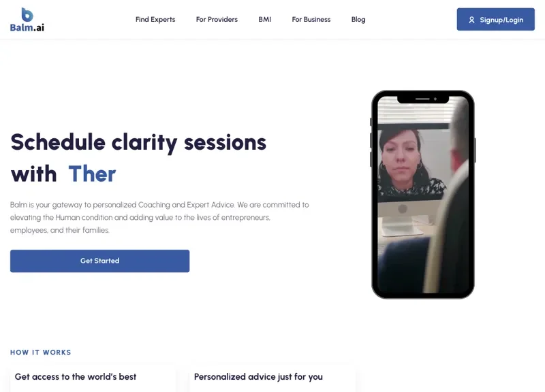The image size is (545, 392).
Task: Click the woman's face in phone video
Action: (x=401, y=157)
